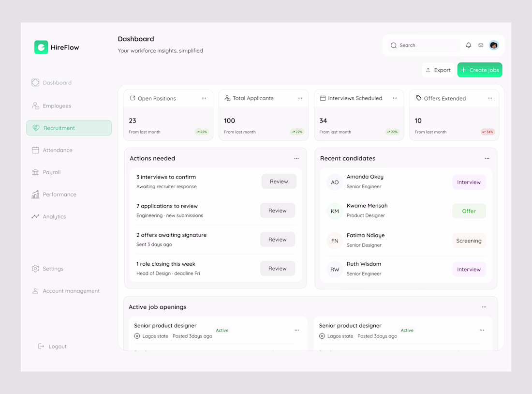
Task: Click the Account management person icon
Action: pyautogui.click(x=35, y=291)
